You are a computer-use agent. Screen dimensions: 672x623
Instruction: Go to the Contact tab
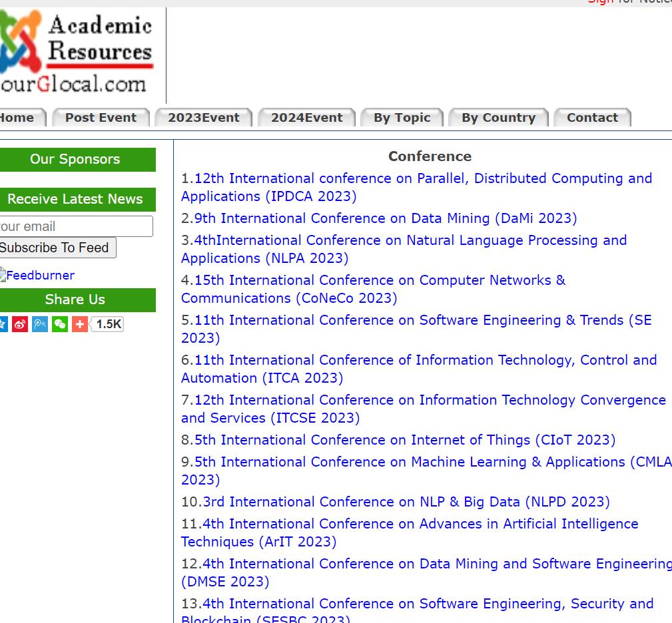coord(592,118)
